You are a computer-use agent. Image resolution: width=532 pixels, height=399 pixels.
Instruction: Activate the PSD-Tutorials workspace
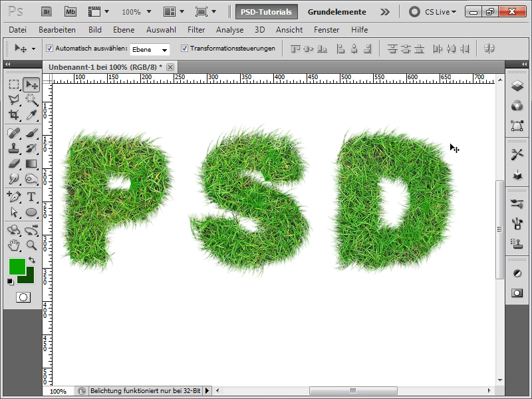[x=267, y=12]
